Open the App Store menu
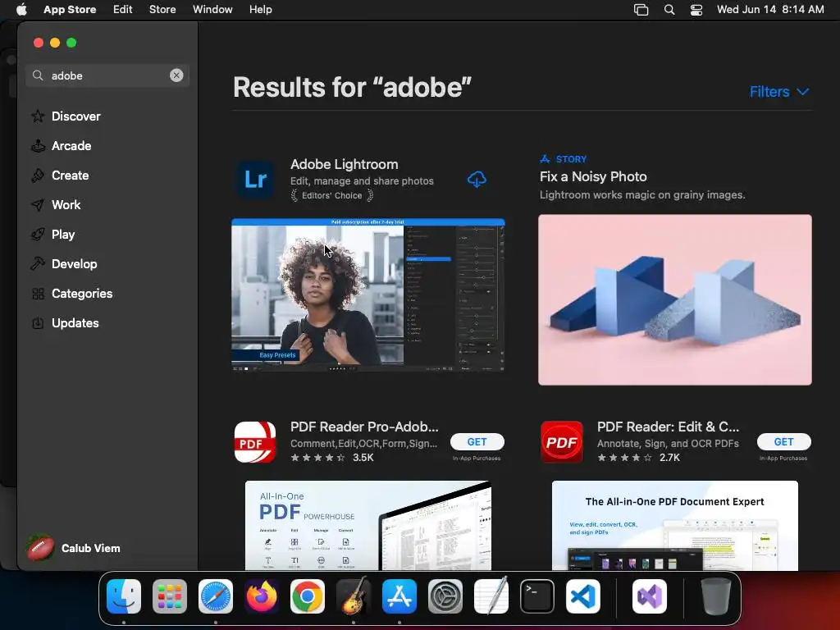 [x=70, y=10]
